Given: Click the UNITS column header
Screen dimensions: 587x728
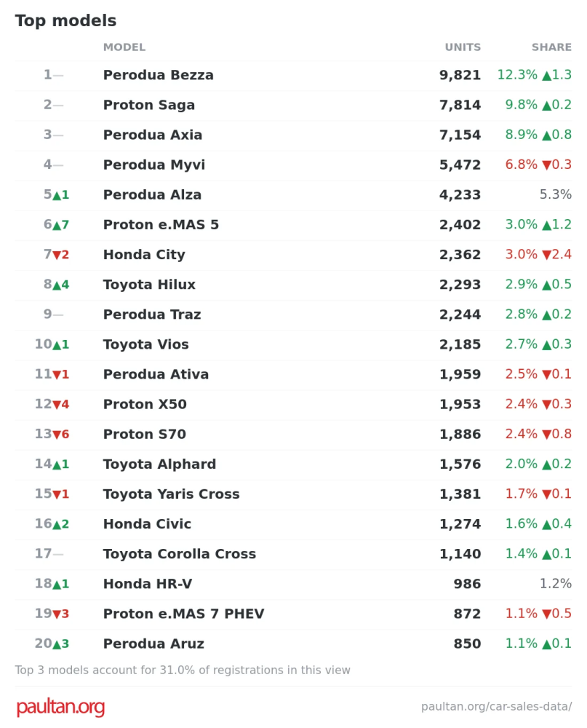Looking at the screenshot, I should 463,47.
